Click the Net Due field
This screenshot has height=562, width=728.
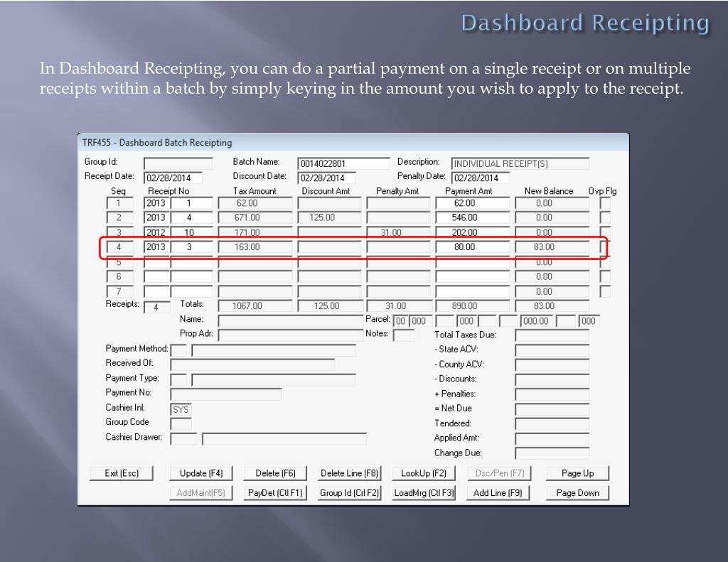point(552,409)
